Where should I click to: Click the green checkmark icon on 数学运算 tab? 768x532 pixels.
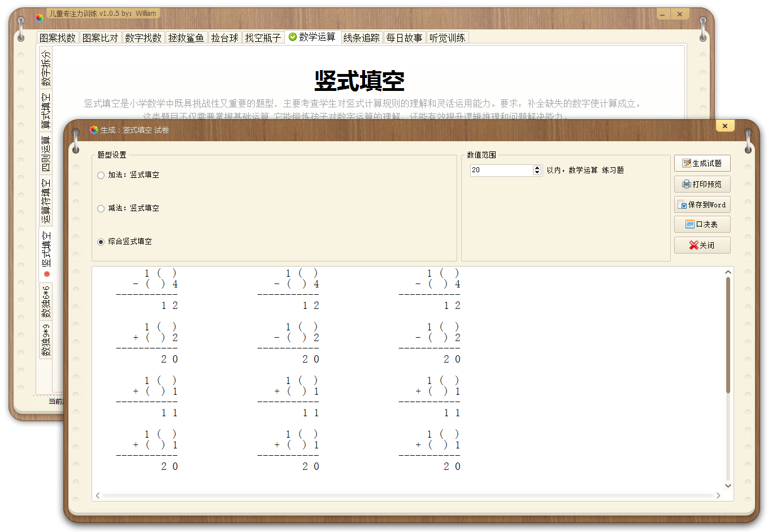[293, 37]
